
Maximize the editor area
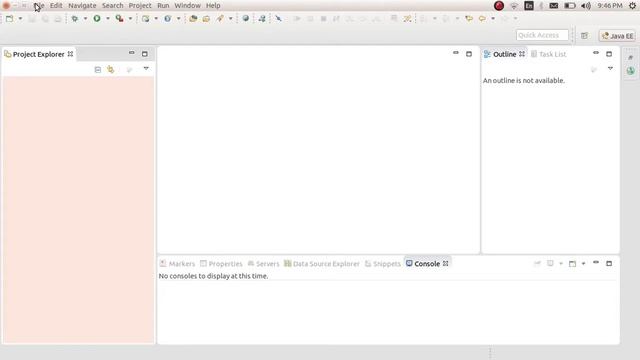469,54
